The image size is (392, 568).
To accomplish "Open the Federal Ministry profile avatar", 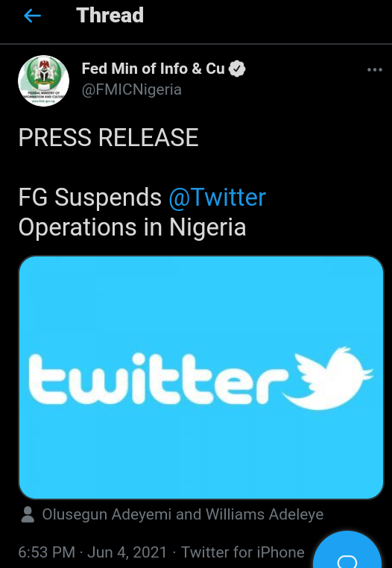I will point(43,81).
